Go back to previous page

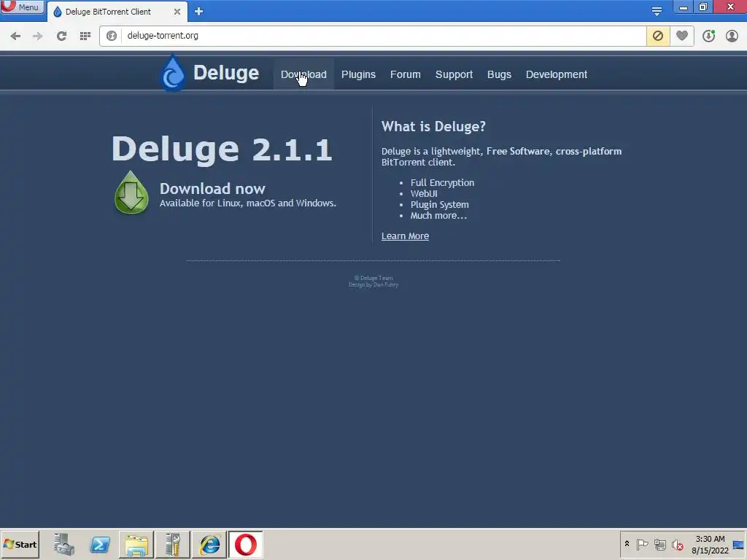click(x=15, y=36)
